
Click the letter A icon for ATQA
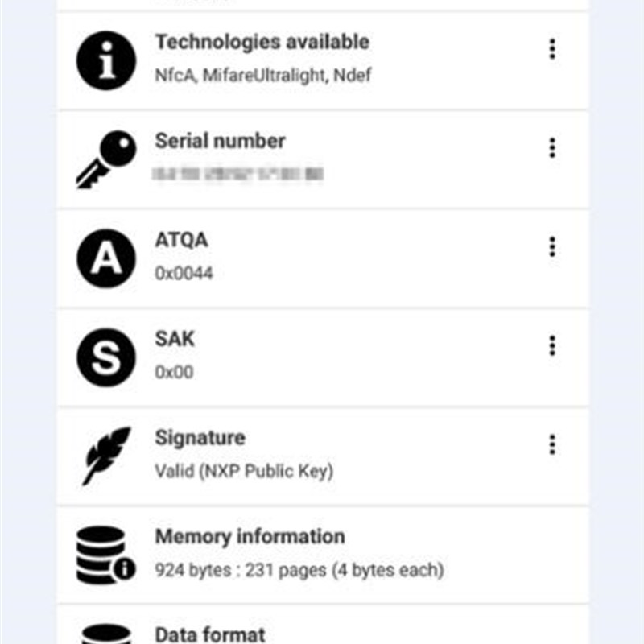pyautogui.click(x=105, y=258)
